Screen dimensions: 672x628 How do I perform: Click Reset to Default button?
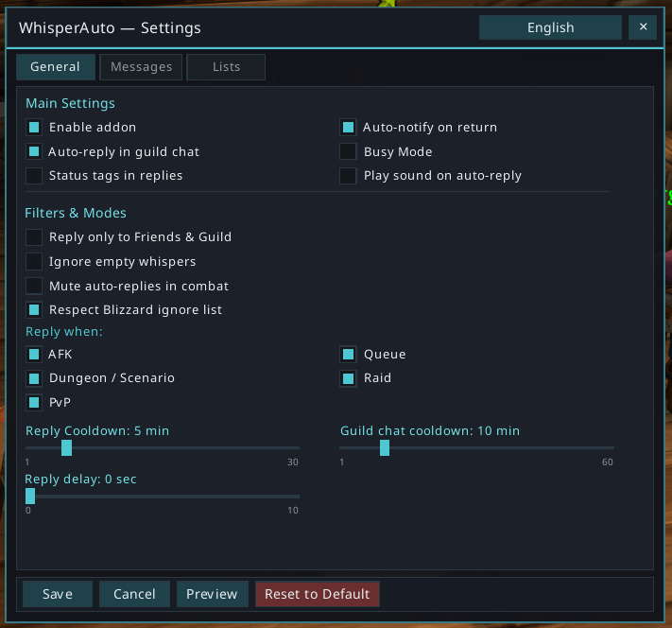pos(318,594)
